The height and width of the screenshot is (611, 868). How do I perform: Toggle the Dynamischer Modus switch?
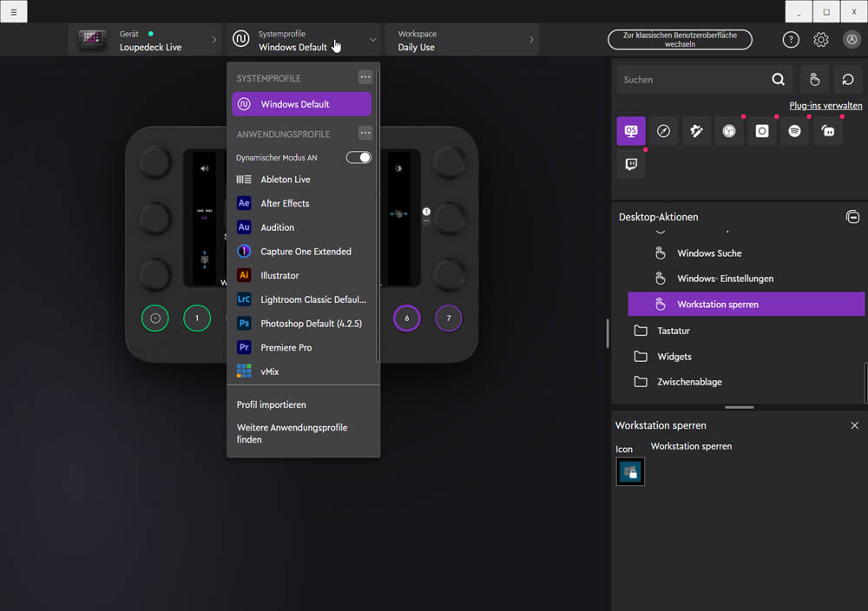pyautogui.click(x=358, y=158)
